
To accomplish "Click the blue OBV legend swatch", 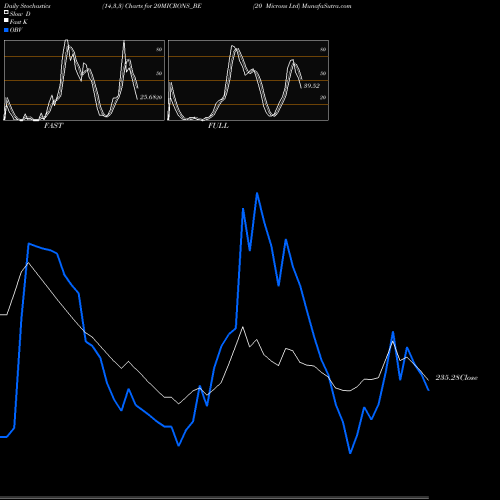I will [x=6, y=30].
